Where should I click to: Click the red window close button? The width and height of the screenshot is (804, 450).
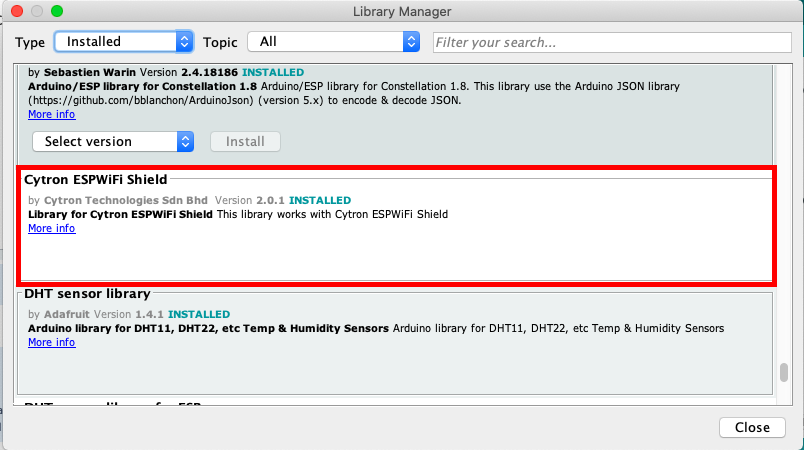[17, 11]
